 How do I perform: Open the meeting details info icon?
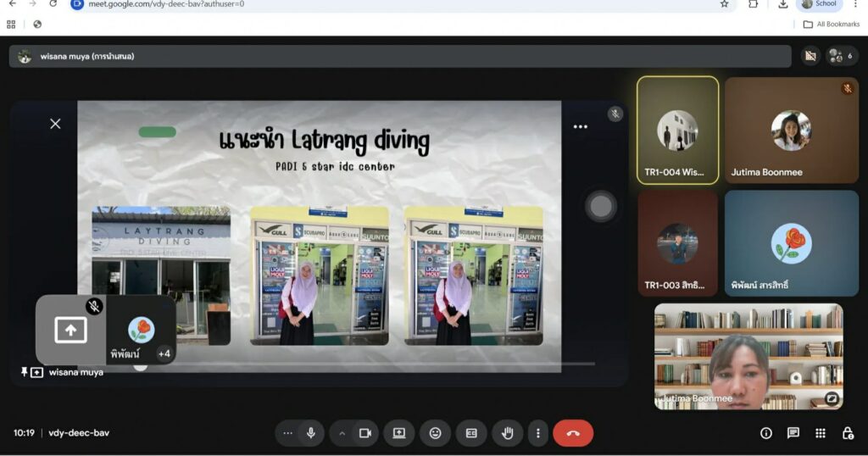766,433
